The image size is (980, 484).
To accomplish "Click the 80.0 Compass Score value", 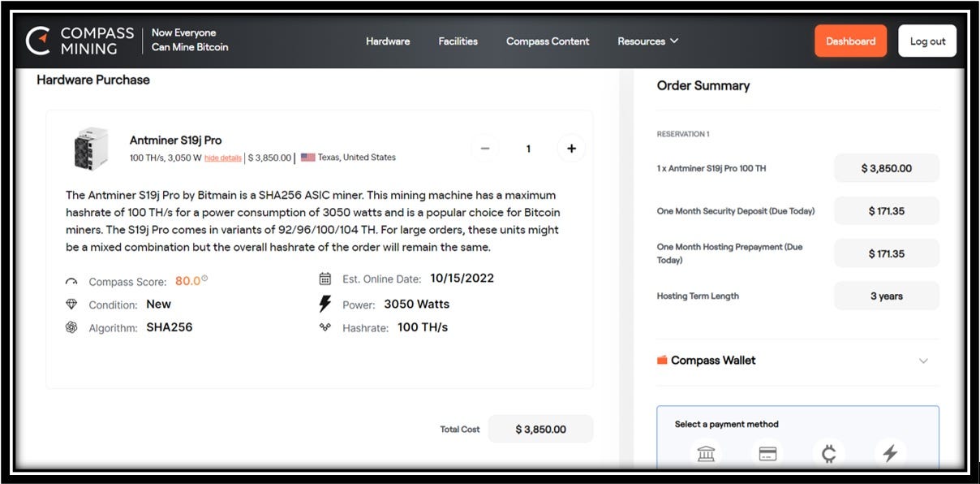I will coord(187,281).
